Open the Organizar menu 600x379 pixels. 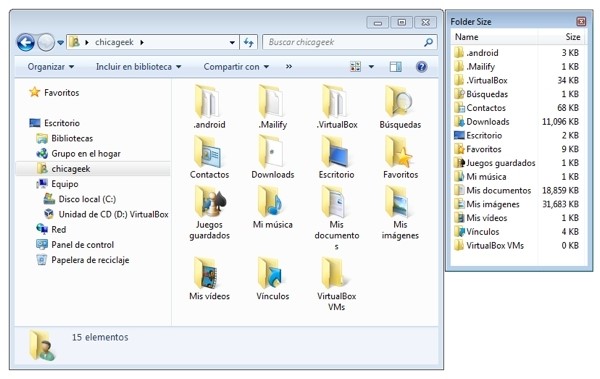tap(51, 67)
